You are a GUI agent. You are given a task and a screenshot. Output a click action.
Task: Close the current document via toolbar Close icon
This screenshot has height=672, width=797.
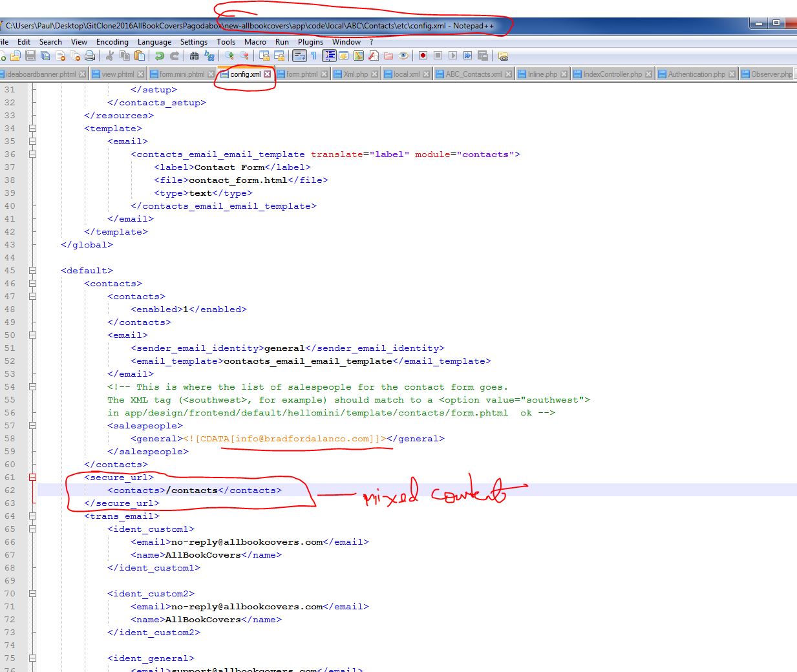(61, 56)
